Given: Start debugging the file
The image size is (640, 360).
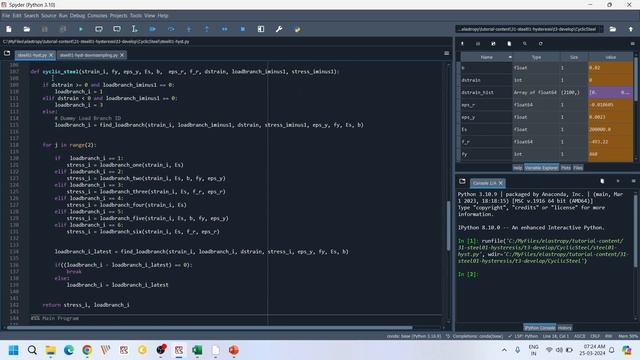Looking at the screenshot, I should pyautogui.click(x=153, y=29).
